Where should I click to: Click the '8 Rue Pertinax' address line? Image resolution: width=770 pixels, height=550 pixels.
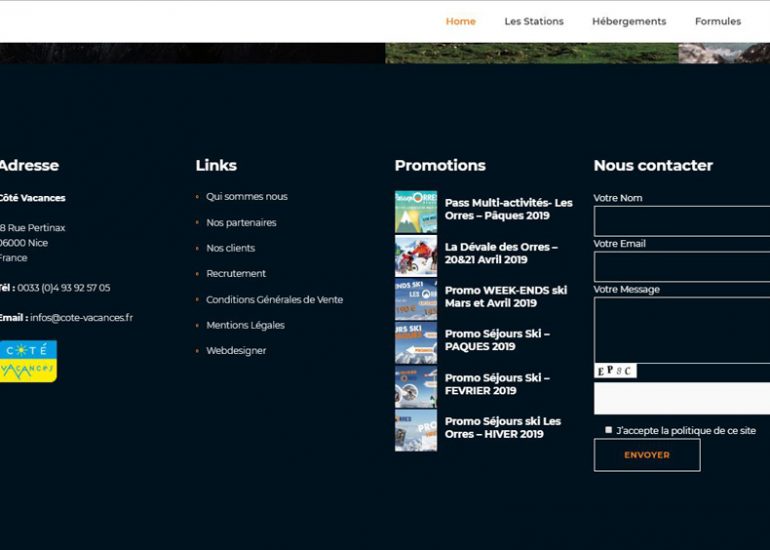[32, 228]
